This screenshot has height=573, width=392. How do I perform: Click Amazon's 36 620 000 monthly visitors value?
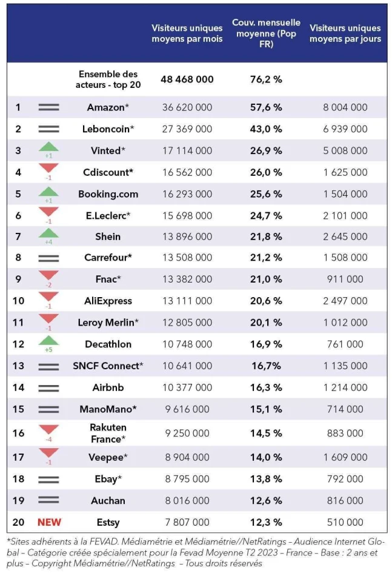[x=187, y=107]
